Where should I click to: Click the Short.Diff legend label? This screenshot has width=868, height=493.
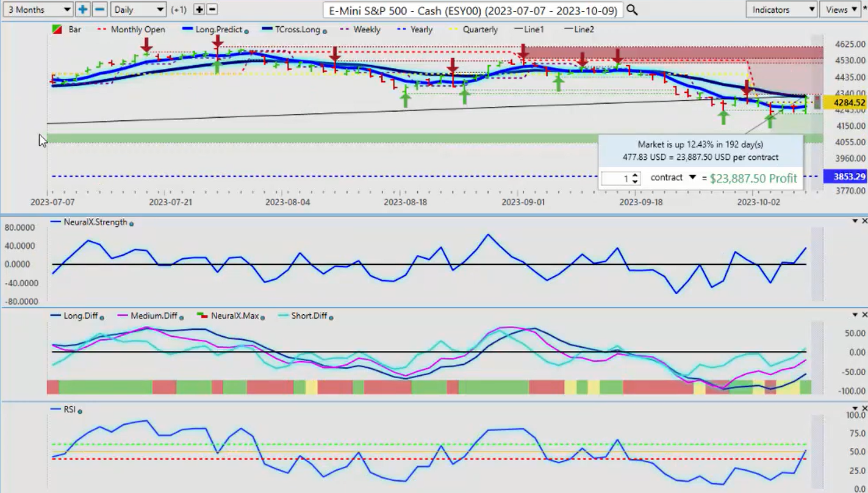[x=309, y=316]
